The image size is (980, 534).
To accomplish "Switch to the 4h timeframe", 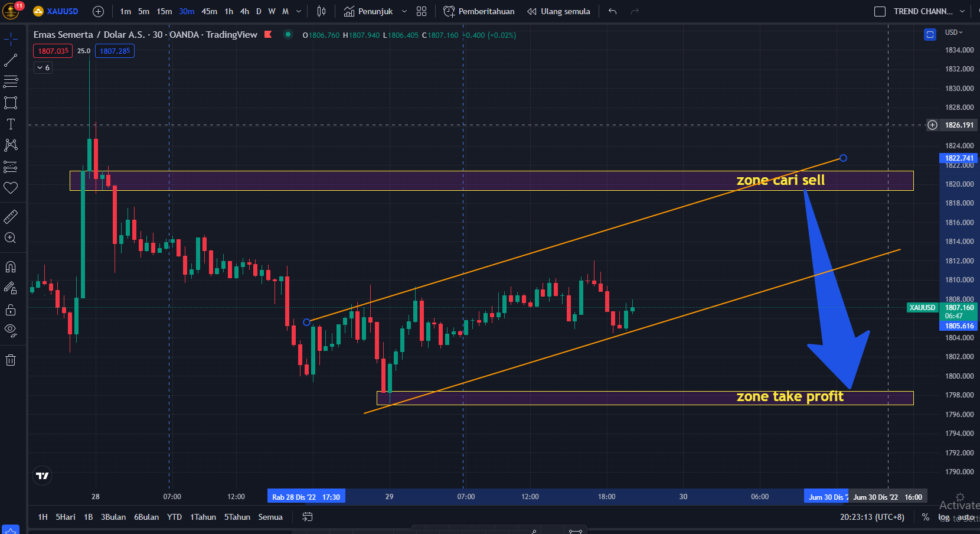I will [x=244, y=11].
